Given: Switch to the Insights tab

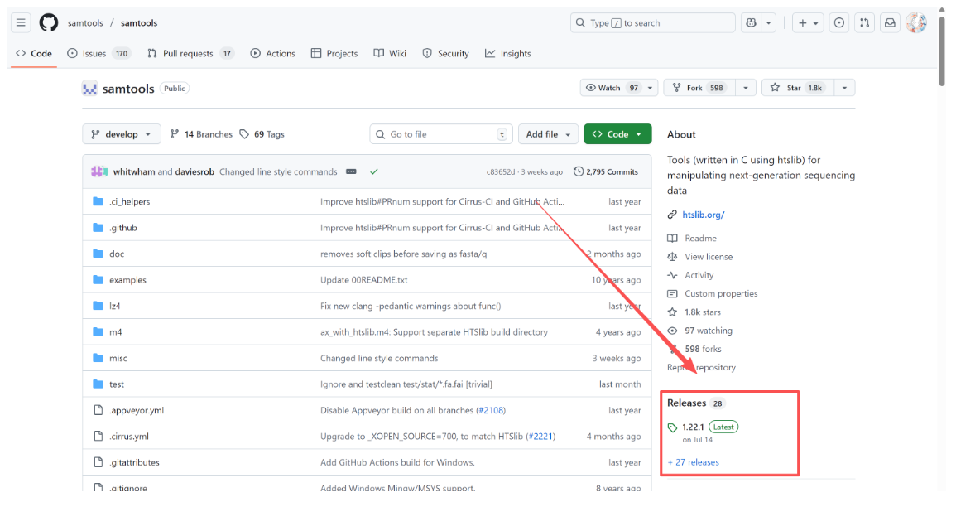Looking at the screenshot, I should click(508, 53).
